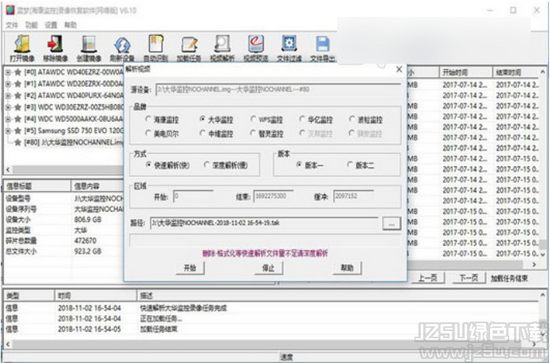Click the 923.2 GB total file size value

click(x=88, y=251)
